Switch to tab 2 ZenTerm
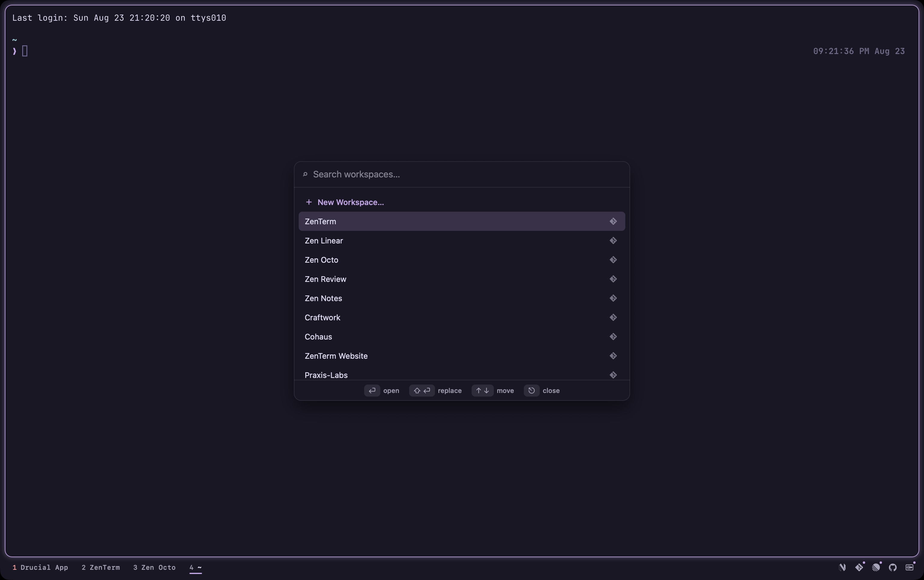Screen dimensions: 924x580 [x=101, y=567]
